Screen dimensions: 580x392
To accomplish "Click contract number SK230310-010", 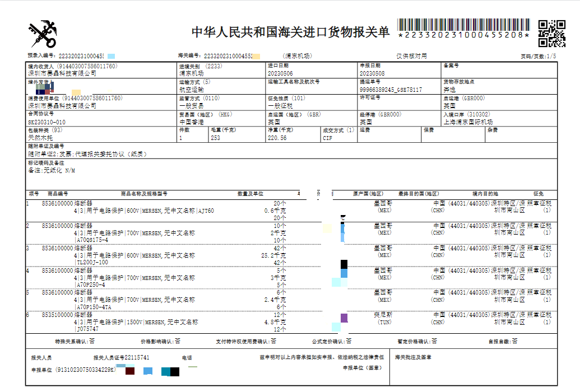I will point(47,122).
